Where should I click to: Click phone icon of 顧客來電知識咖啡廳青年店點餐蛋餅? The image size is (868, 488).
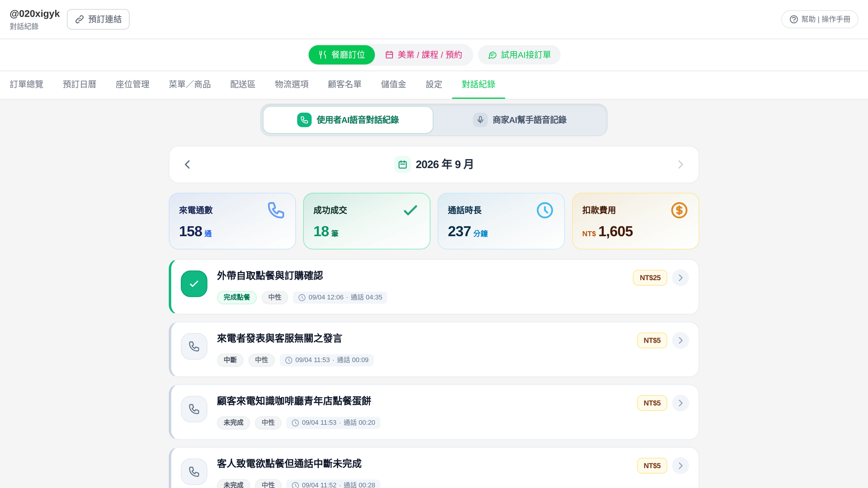point(194,409)
